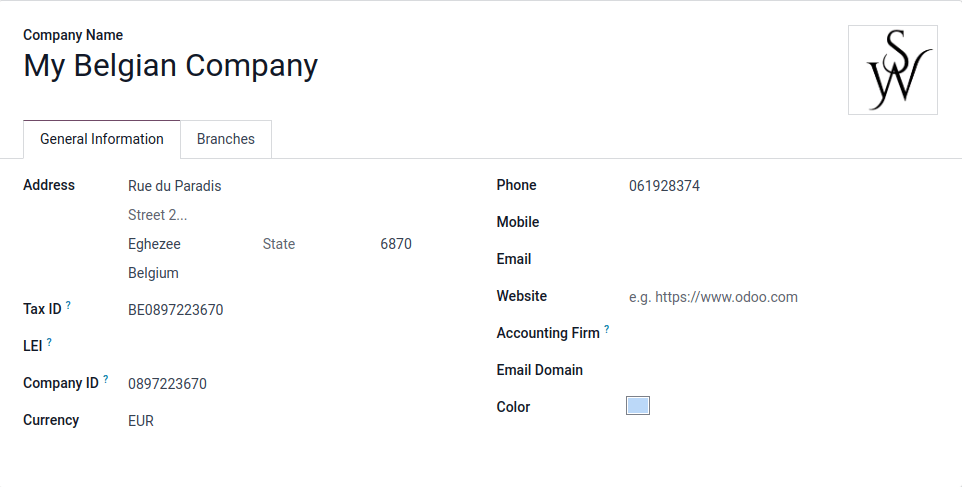
Task: Open the State dropdown field
Action: pos(310,244)
